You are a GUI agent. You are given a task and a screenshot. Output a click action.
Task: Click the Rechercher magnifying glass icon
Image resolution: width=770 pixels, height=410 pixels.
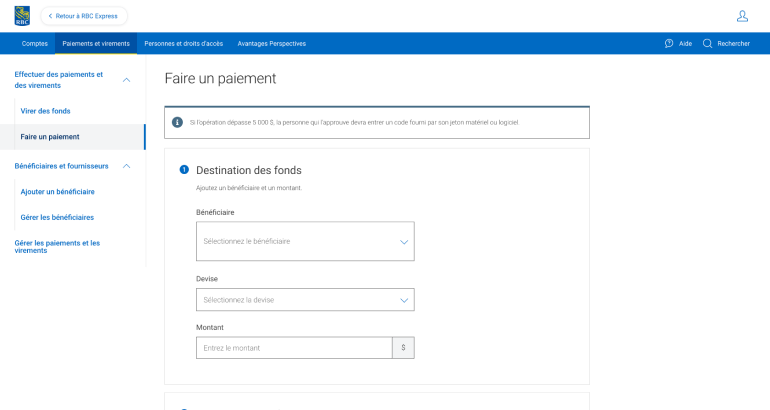tap(708, 44)
